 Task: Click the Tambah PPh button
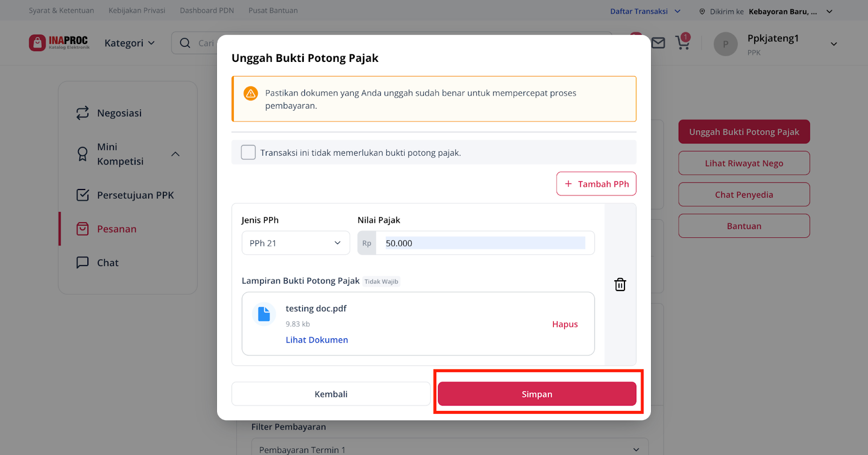click(x=596, y=184)
